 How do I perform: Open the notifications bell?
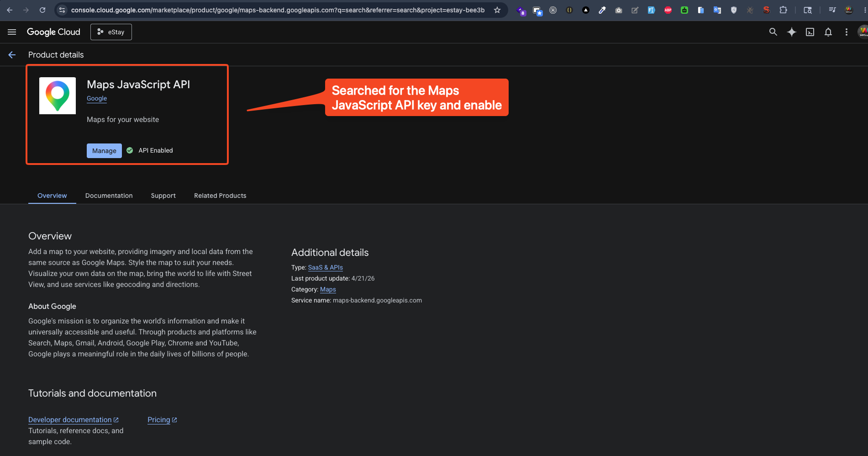click(828, 32)
